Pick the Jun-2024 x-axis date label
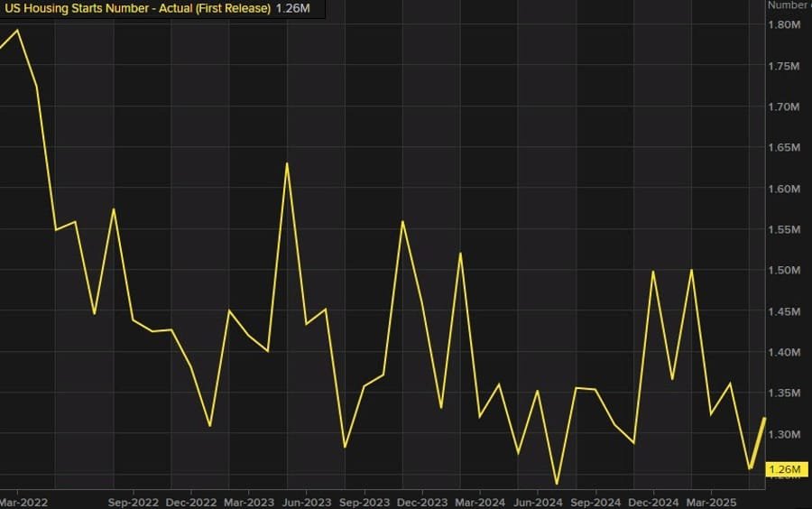This screenshot has width=812, height=509. pos(537,499)
